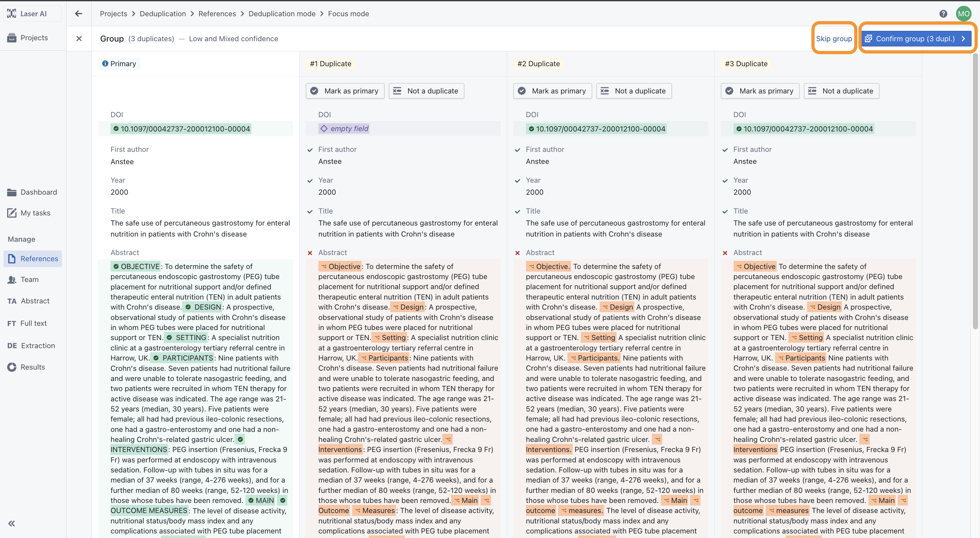The height and width of the screenshot is (538, 980).
Task: Click the Primary info icon
Action: click(x=105, y=64)
